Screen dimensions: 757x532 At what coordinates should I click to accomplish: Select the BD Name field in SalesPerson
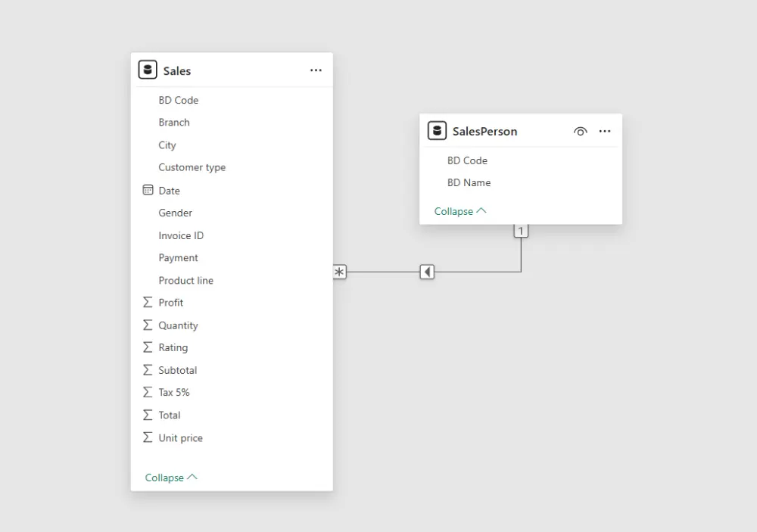click(469, 182)
